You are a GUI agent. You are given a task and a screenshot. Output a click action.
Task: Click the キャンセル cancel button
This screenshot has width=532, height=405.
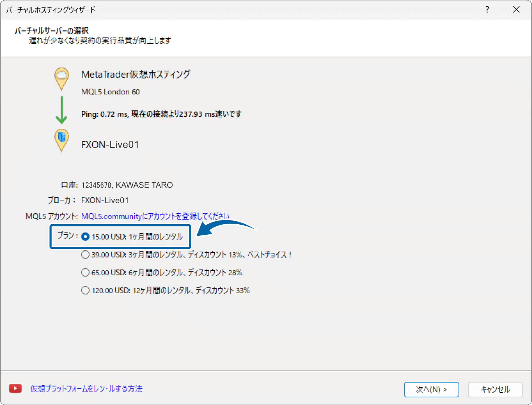[x=495, y=389]
